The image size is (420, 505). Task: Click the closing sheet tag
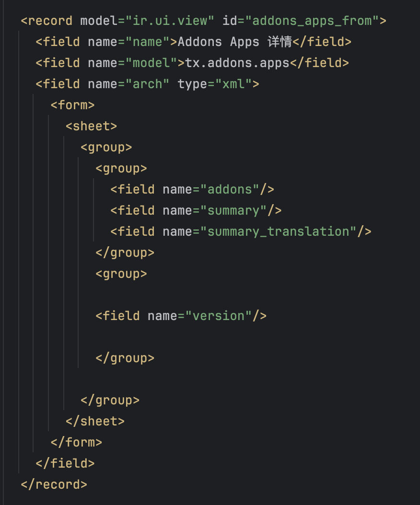95,421
